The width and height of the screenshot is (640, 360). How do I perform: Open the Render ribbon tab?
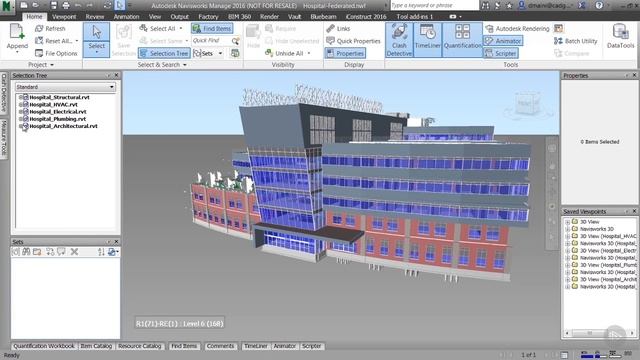(269, 17)
